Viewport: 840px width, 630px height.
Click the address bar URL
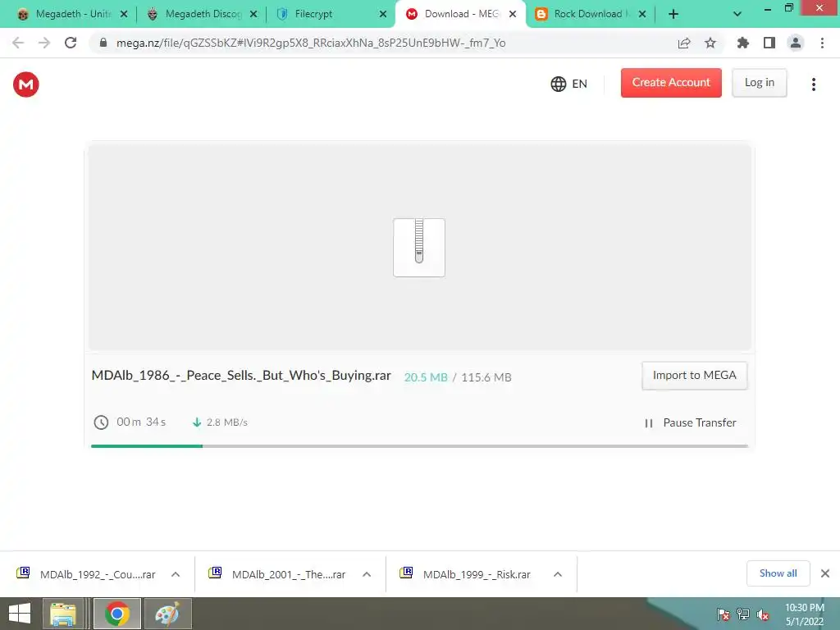[x=311, y=43]
